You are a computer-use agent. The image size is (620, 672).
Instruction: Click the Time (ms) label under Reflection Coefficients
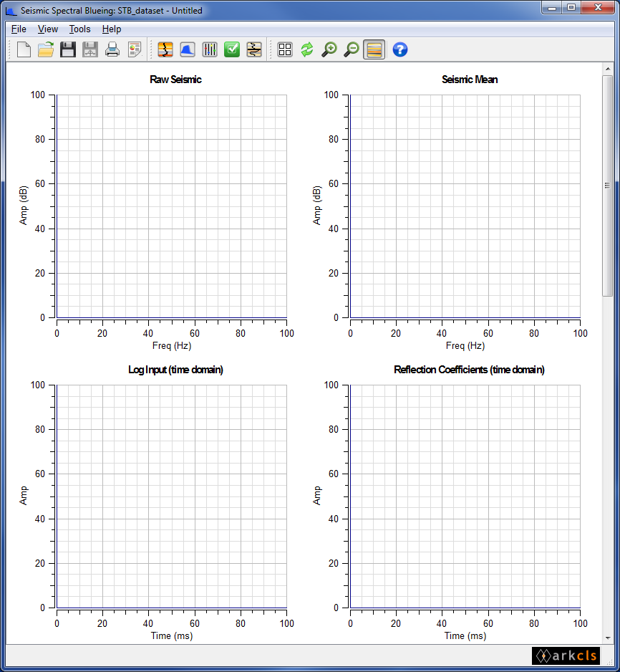465,635
